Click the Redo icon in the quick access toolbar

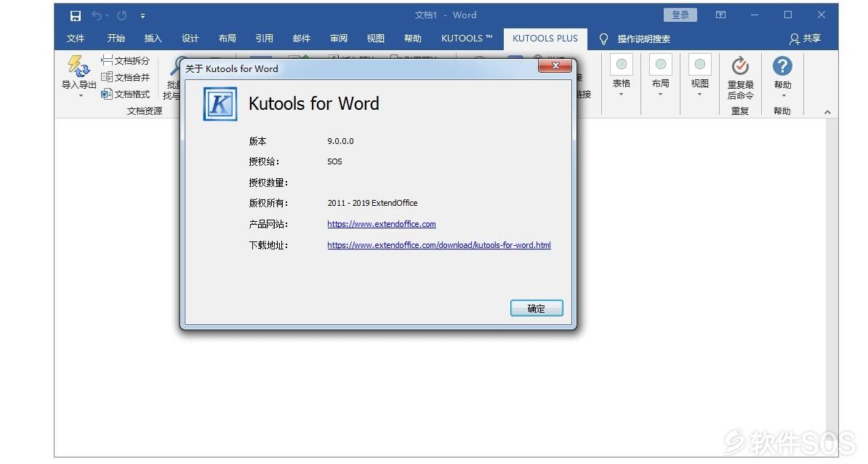click(x=122, y=15)
